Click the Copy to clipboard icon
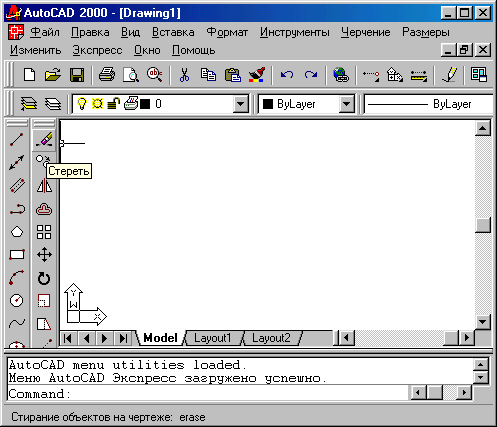The image size is (497, 427). [208, 75]
